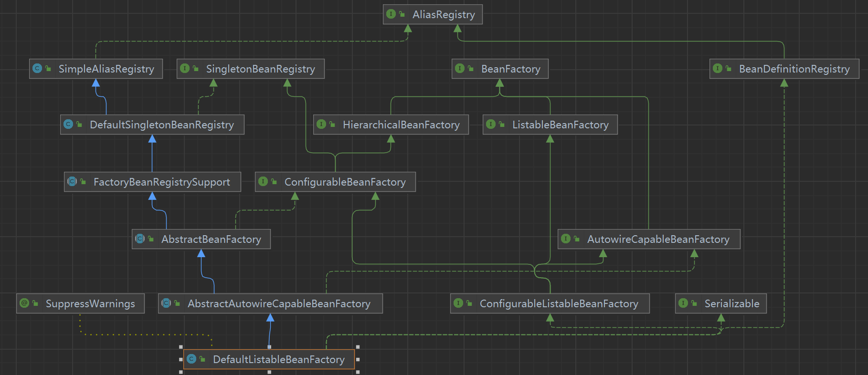Click the green lock icon beside AbstractAutowireCapableBeanFactory
Viewport: 868px width, 375px height.
pyautogui.click(x=177, y=303)
